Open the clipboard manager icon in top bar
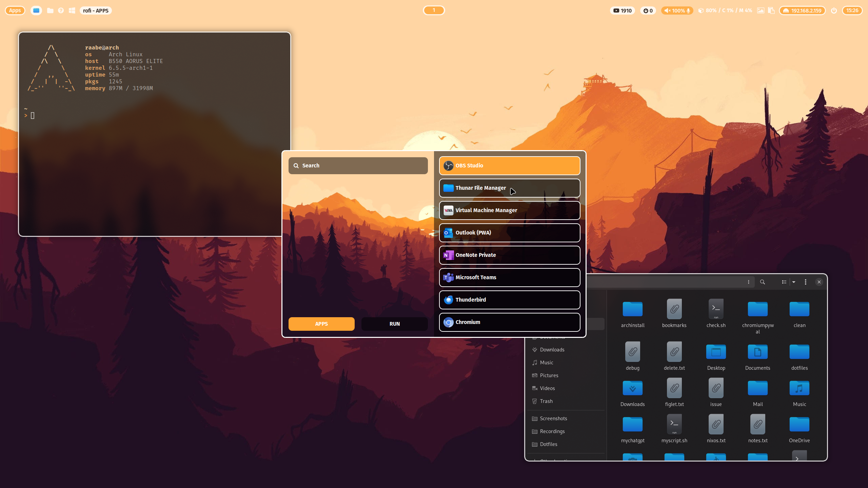The image size is (868, 488). point(771,11)
